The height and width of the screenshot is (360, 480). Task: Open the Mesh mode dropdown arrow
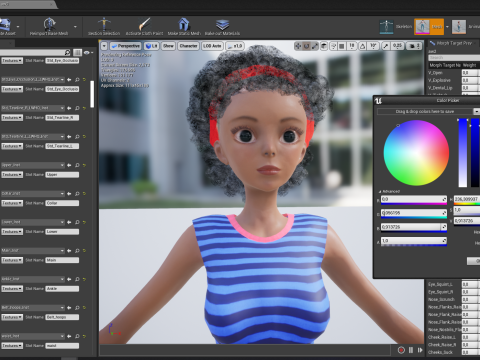tap(447, 27)
